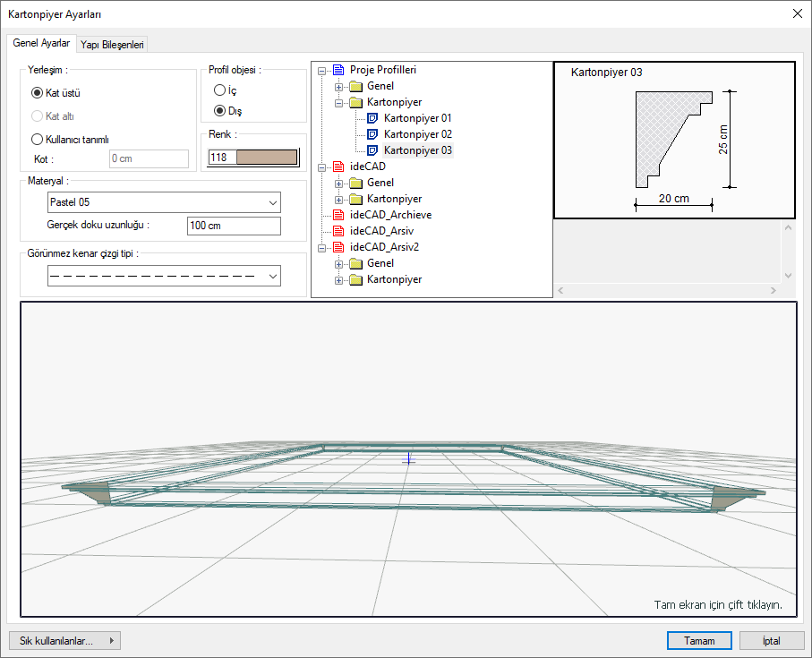Open the Sık kullanılanlar button menu
Viewport: 812px width, 658px height.
[64, 640]
